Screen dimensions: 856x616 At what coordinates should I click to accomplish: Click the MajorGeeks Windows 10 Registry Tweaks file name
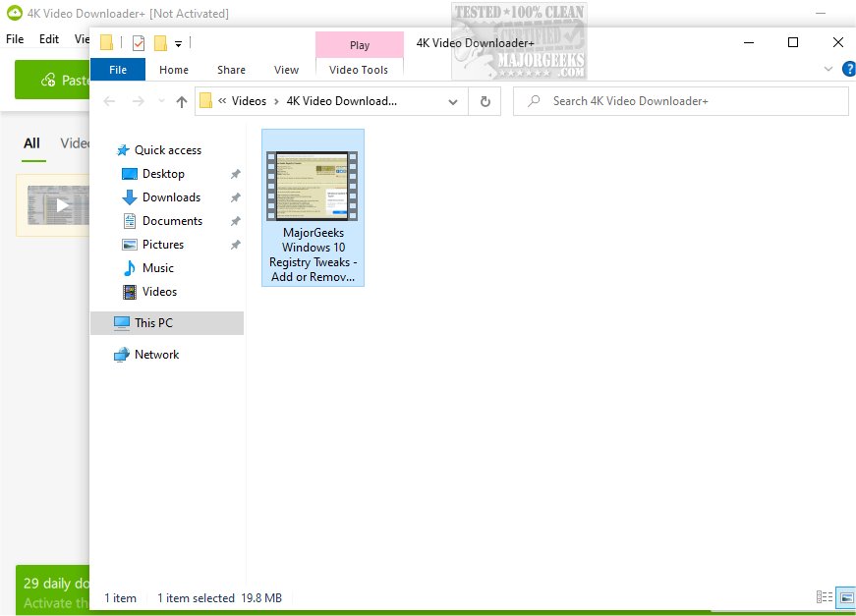[x=313, y=254]
